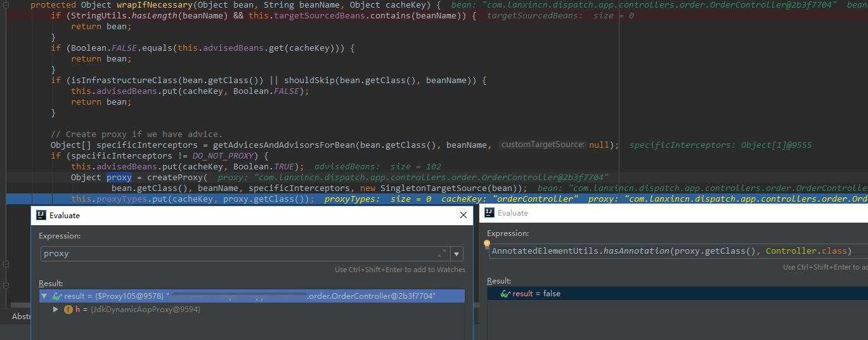Image resolution: width=868 pixels, height=340 pixels.
Task: Click the IntelliJ icon in the right Evaluate dialog title
Action: pos(489,213)
